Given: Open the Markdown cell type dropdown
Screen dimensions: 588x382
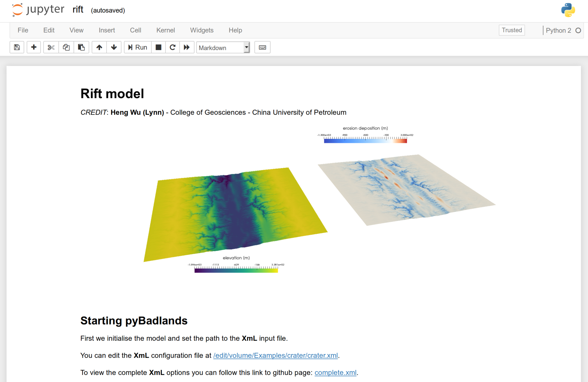Looking at the screenshot, I should tap(223, 48).
